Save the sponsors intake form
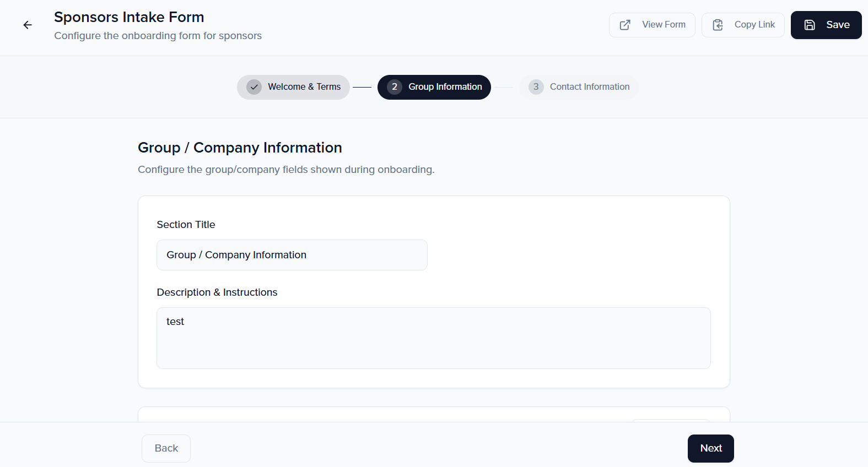The height and width of the screenshot is (467, 868). (826, 25)
